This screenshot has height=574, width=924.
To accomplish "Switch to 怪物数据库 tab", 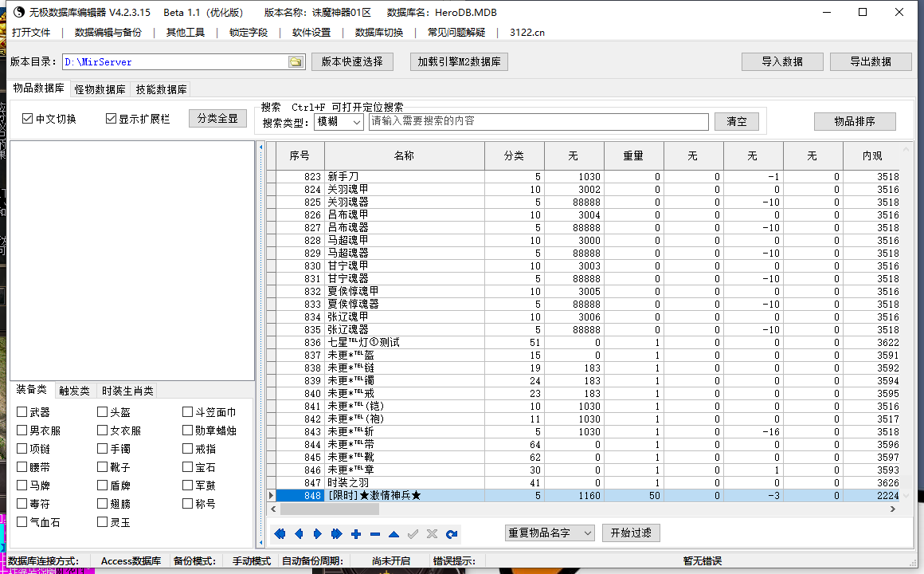I will point(100,89).
